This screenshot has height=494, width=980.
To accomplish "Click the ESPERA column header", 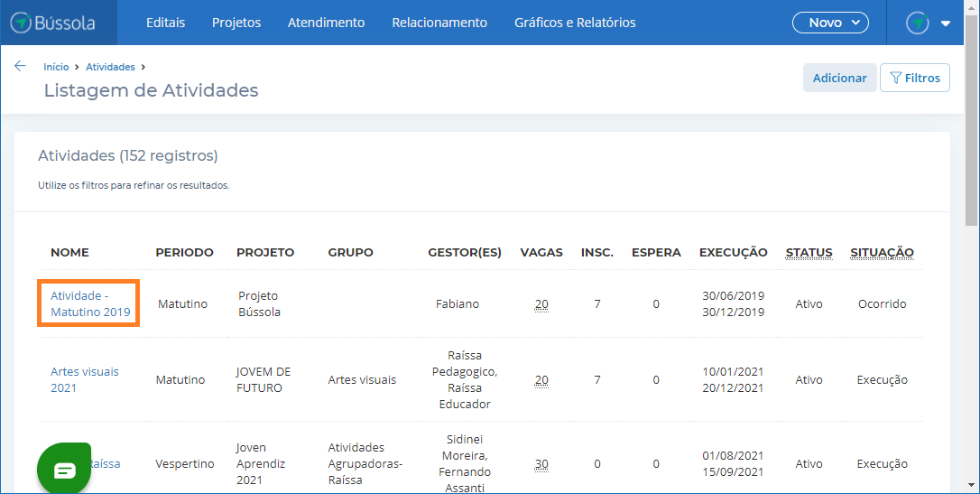I will click(x=656, y=253).
